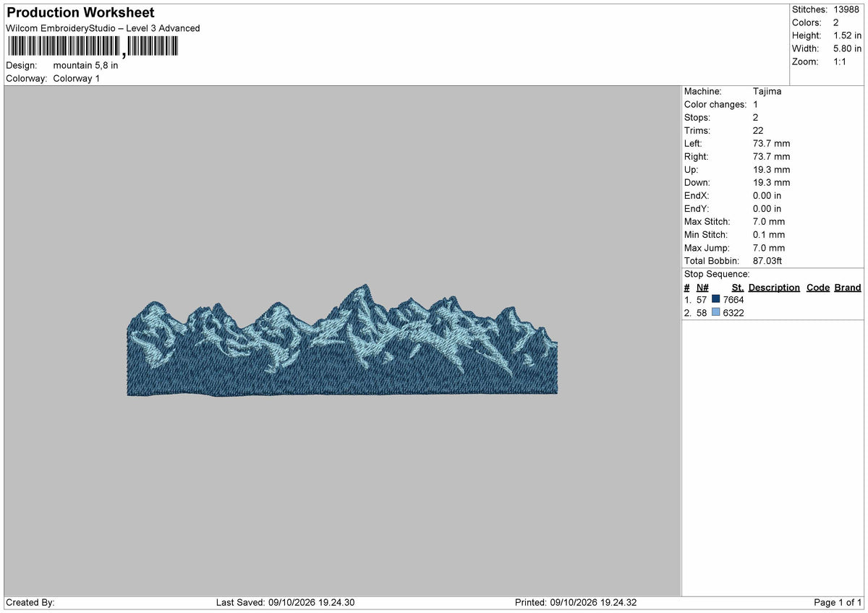Click the Min Stitch value '0.1 mm'
This screenshot has width=868, height=613.
point(769,234)
